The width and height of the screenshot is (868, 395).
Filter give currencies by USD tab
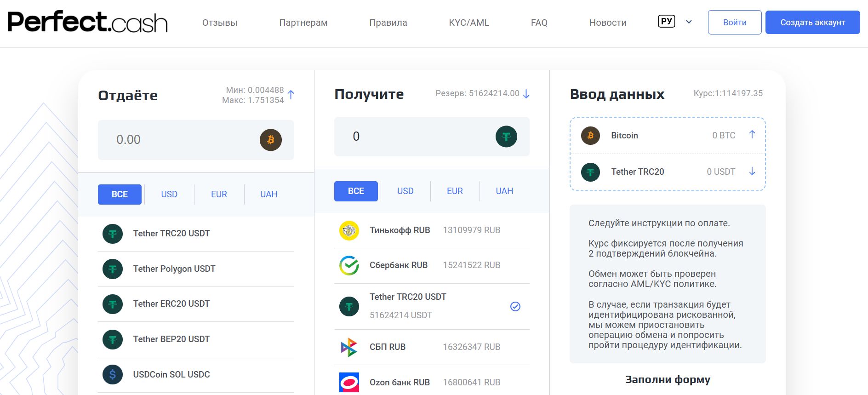pyautogui.click(x=169, y=195)
